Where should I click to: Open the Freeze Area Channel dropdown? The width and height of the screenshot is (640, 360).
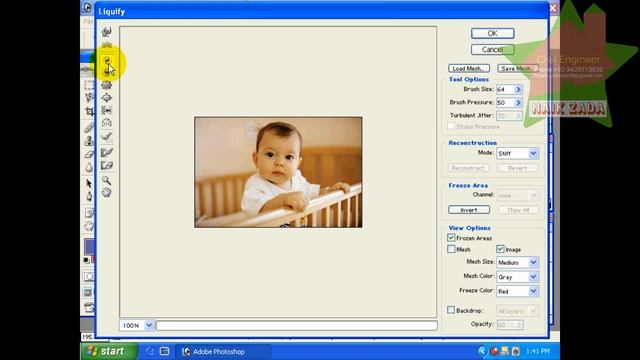[533, 196]
